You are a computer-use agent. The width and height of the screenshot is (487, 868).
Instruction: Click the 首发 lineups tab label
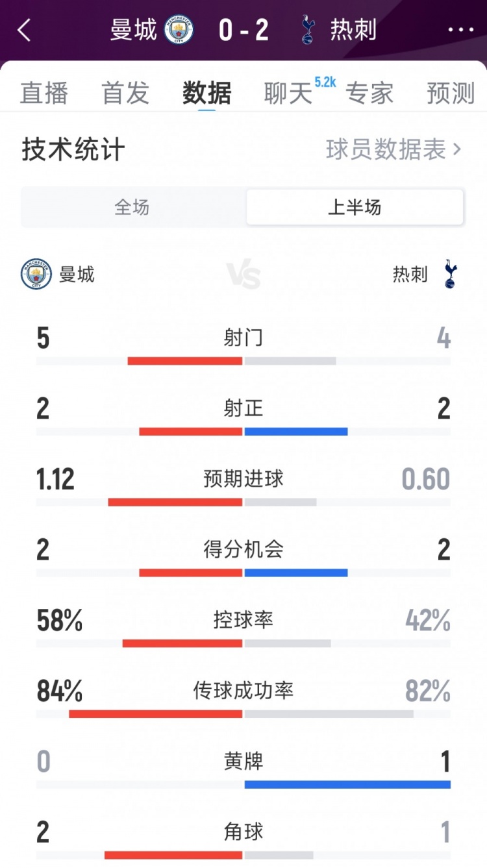pos(125,93)
